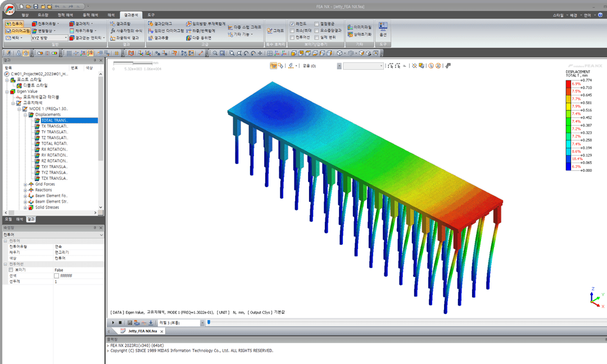Click the grid display icon in toolbar

(69, 53)
